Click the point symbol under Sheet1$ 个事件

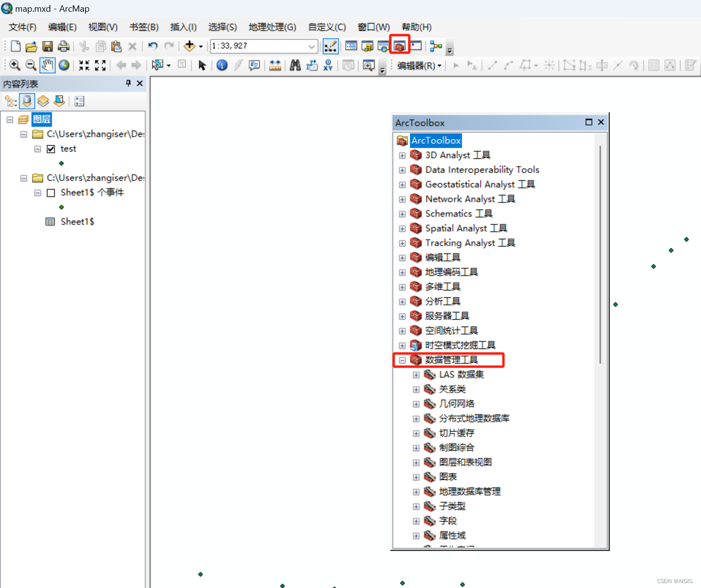pos(61,207)
